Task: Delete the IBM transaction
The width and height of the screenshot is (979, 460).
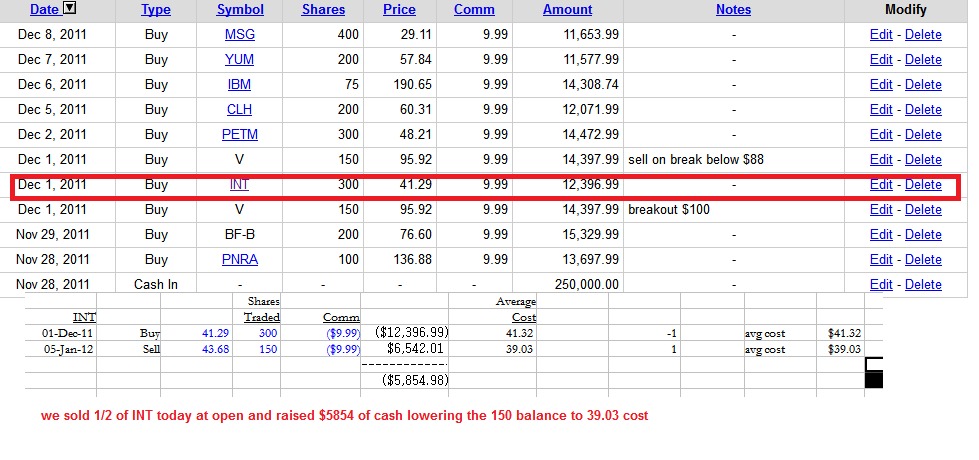Action: (923, 85)
